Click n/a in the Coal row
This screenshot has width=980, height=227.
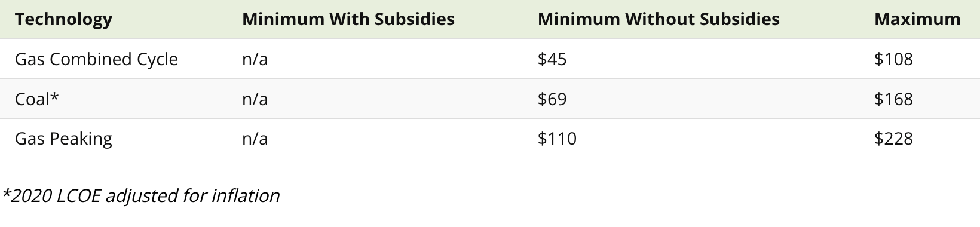pos(255,99)
